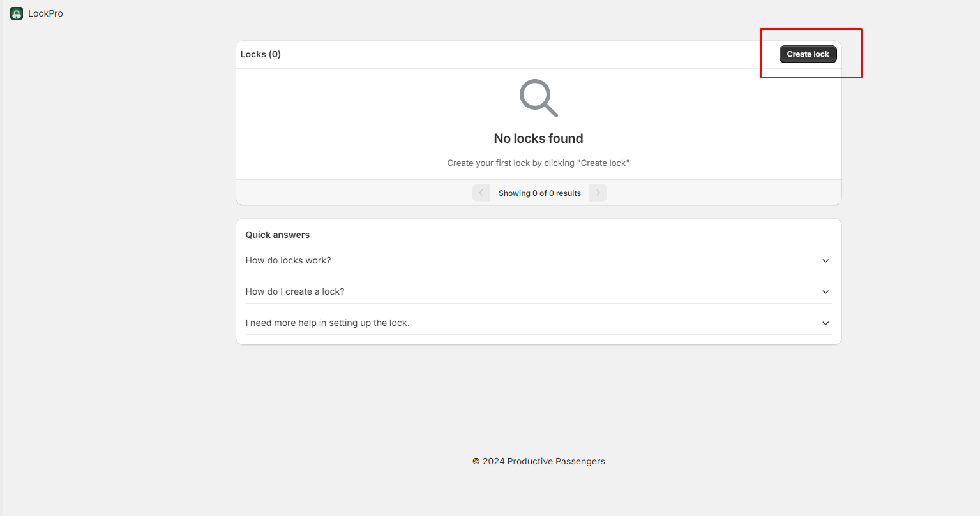The image size is (980, 516).
Task: Click the Productive Passengers copyright footer
Action: coord(538,461)
